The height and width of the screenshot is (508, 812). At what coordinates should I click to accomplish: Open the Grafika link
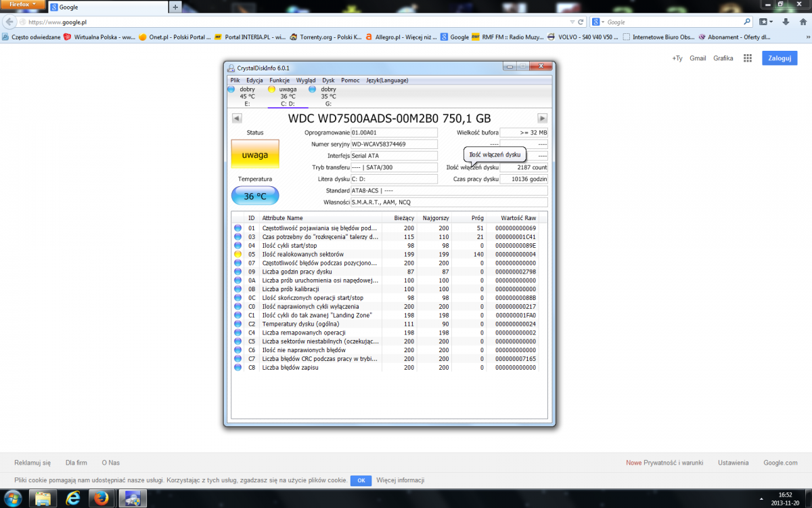[723, 58]
